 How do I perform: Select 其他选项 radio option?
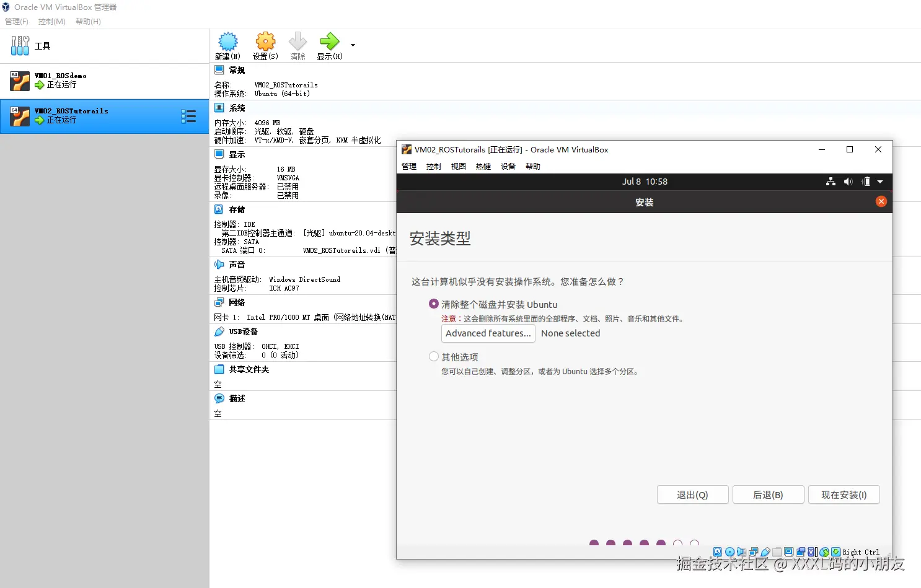pos(434,356)
